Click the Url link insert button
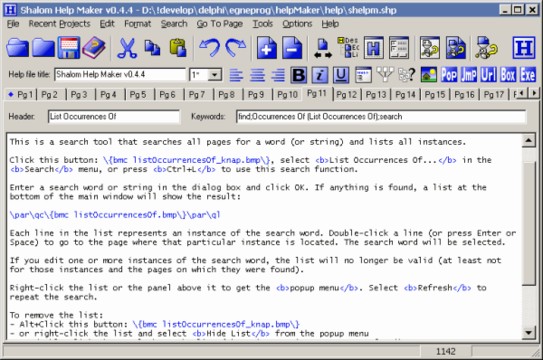This screenshot has height=360, width=543. click(488, 74)
